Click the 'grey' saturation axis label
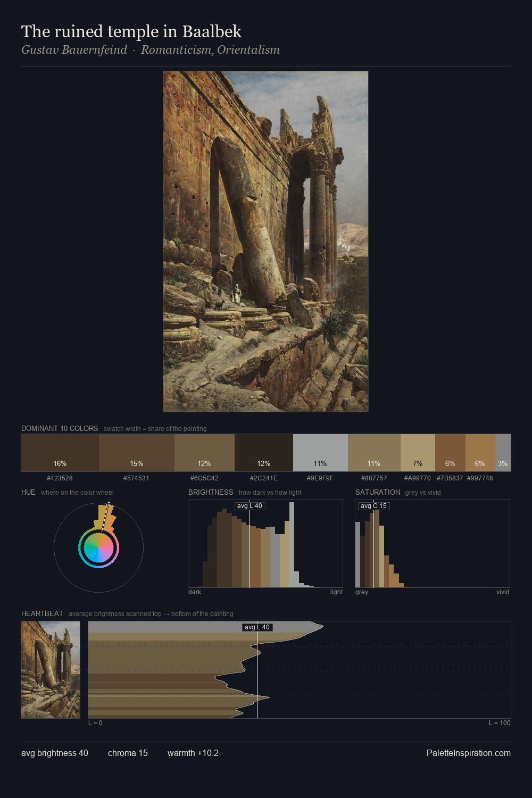The height and width of the screenshot is (798, 532). pos(362,592)
